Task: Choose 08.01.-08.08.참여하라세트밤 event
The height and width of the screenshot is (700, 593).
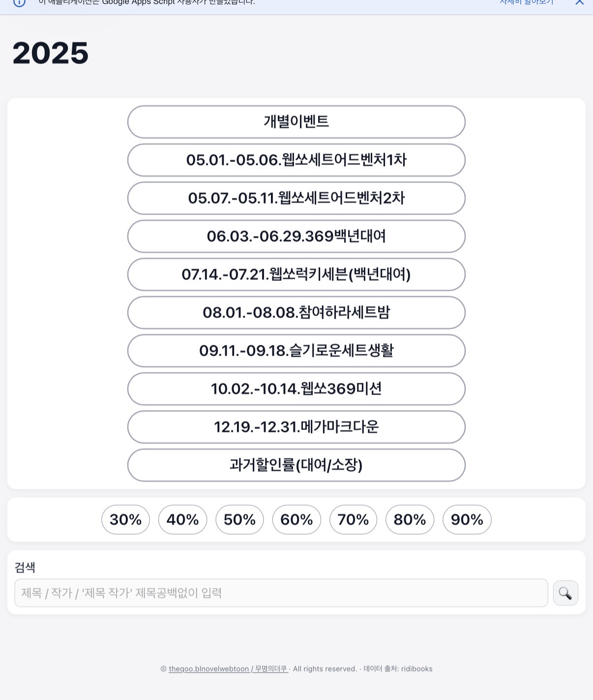Action: [296, 312]
